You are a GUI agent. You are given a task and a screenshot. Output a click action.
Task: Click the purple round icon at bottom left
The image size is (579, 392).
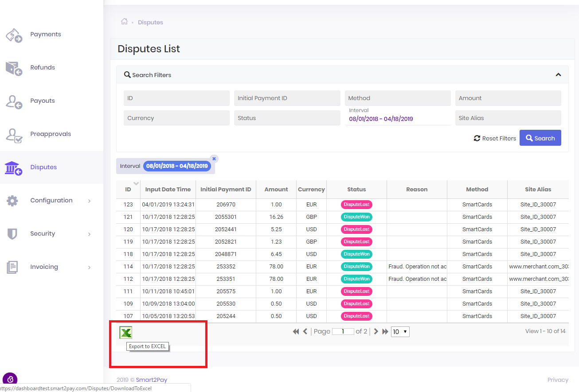pos(10,380)
